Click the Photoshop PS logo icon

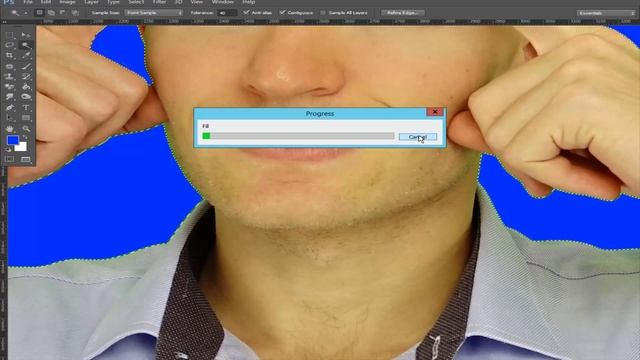click(x=9, y=2)
